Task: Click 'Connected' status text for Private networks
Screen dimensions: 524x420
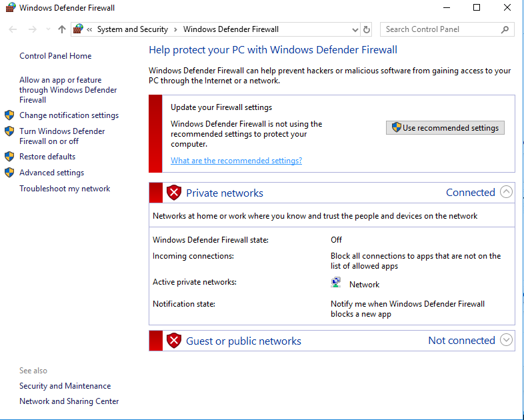Action: pos(471,193)
